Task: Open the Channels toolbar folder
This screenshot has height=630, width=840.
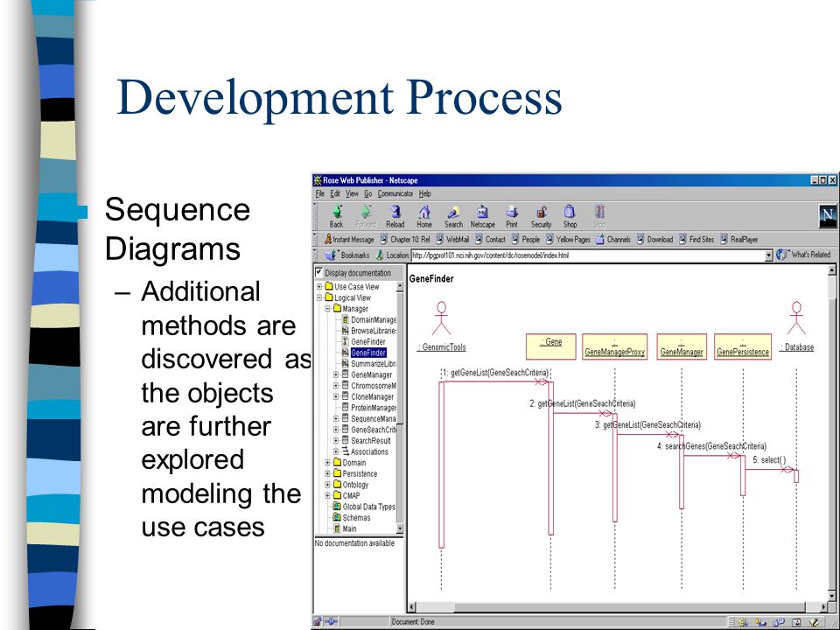Action: [613, 240]
